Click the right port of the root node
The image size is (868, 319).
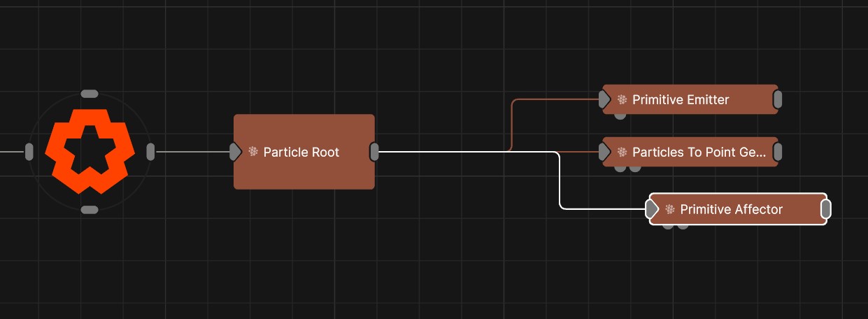coord(150,151)
